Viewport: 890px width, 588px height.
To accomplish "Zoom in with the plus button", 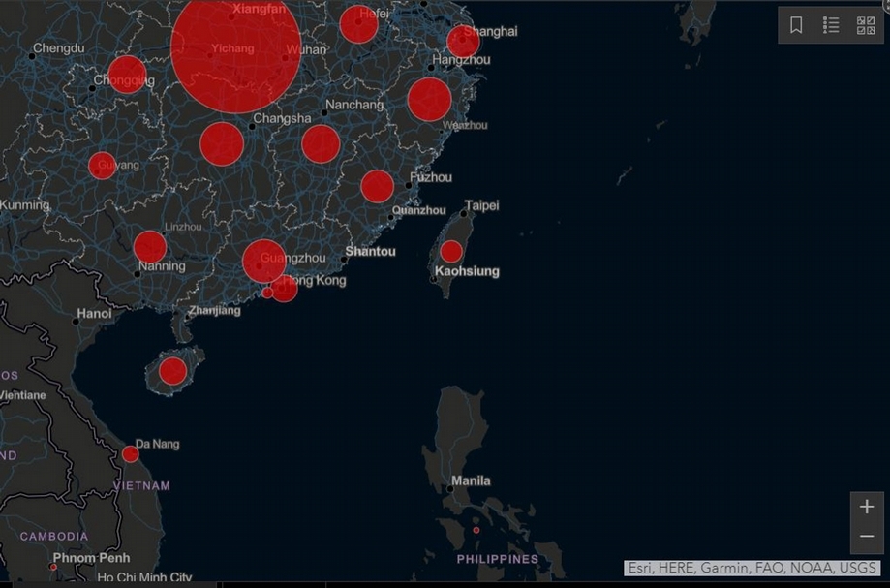I will (867, 508).
